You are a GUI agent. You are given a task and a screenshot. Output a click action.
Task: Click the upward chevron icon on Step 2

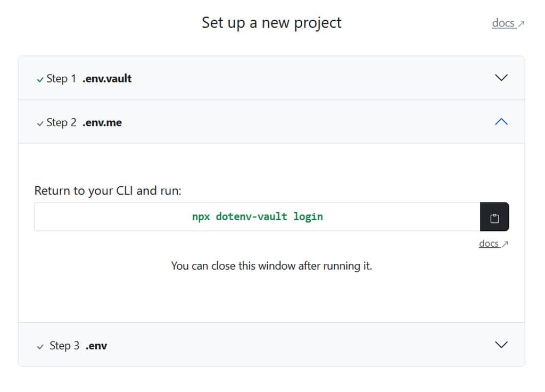500,121
